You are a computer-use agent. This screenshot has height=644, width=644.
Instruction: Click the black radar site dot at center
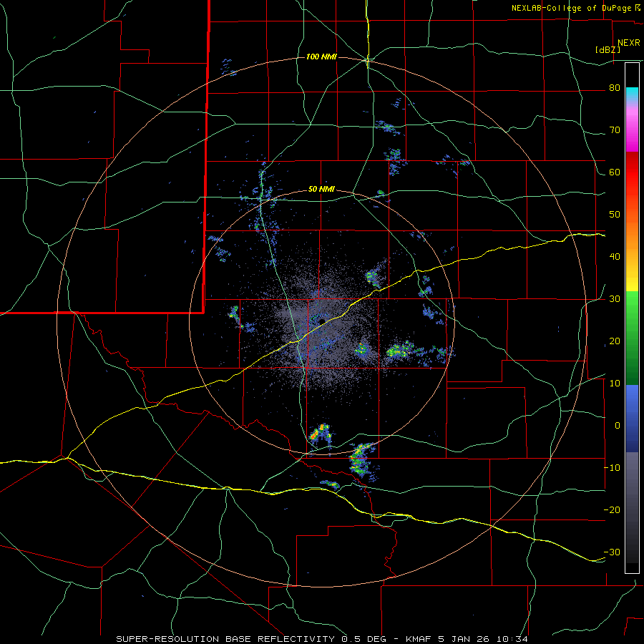323,321
